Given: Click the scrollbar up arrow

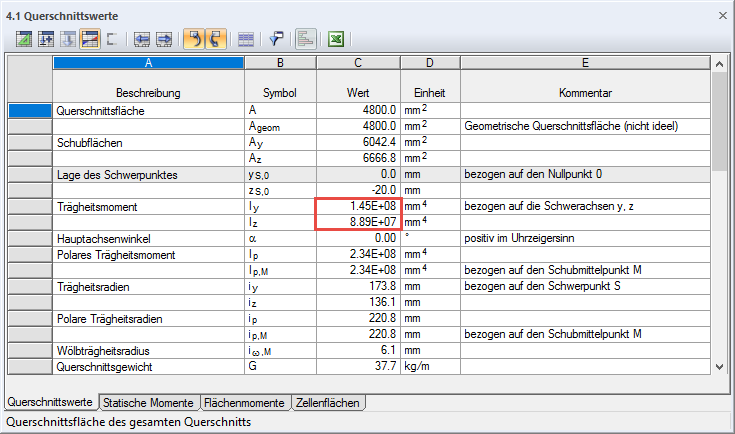Looking at the screenshot, I should [720, 64].
